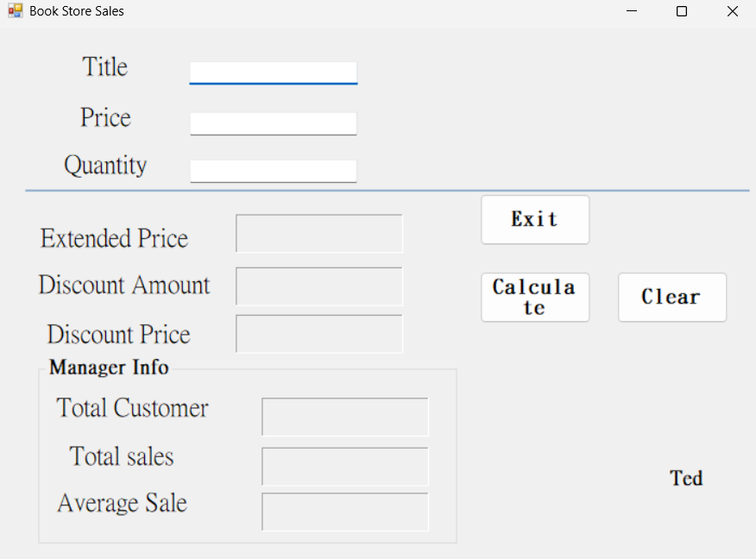
Task: Close the Book Store Sales window
Action: tap(732, 11)
